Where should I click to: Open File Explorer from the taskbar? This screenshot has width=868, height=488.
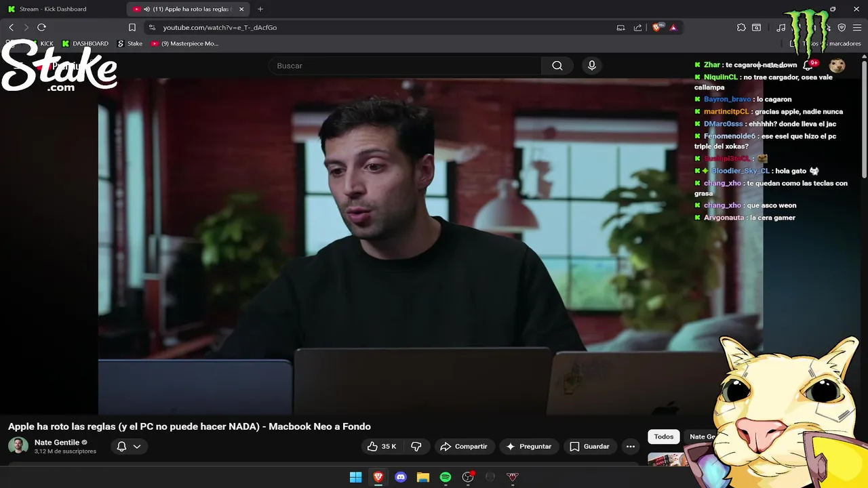pos(423,477)
